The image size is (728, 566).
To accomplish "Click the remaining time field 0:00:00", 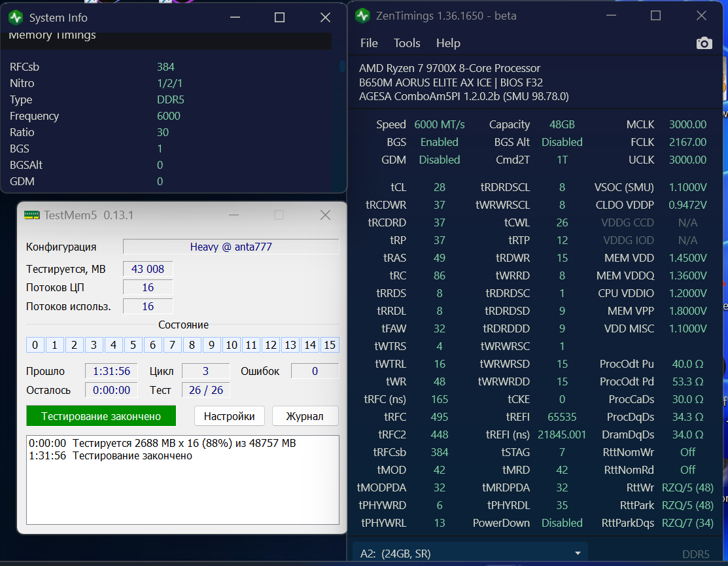I will tap(111, 390).
